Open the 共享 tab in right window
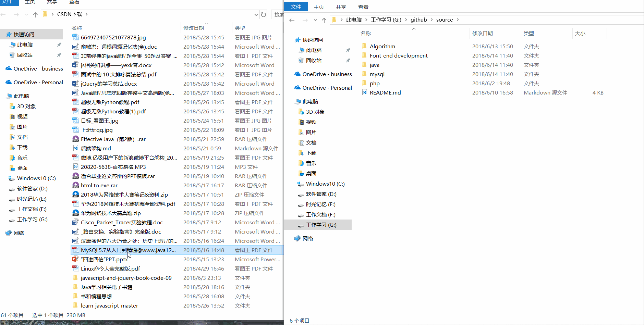 pos(341,7)
